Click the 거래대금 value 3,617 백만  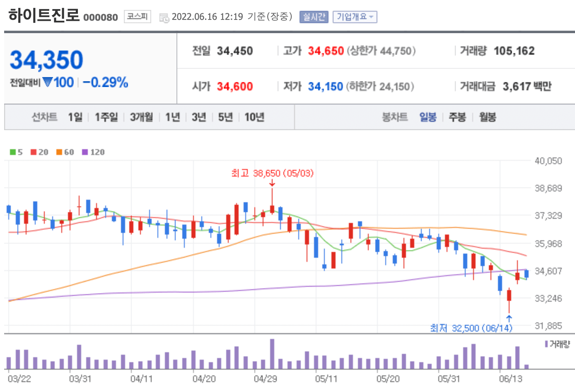click(x=527, y=87)
